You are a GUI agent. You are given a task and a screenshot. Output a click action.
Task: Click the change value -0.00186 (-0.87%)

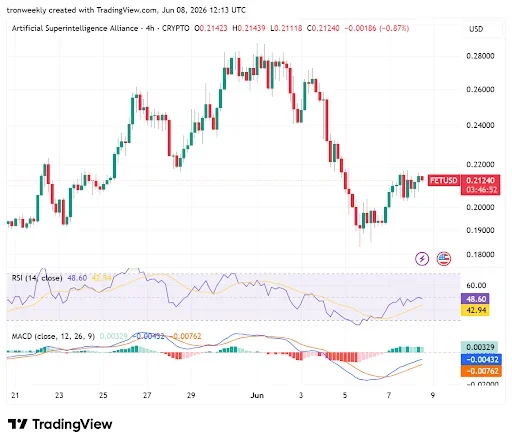click(x=377, y=28)
